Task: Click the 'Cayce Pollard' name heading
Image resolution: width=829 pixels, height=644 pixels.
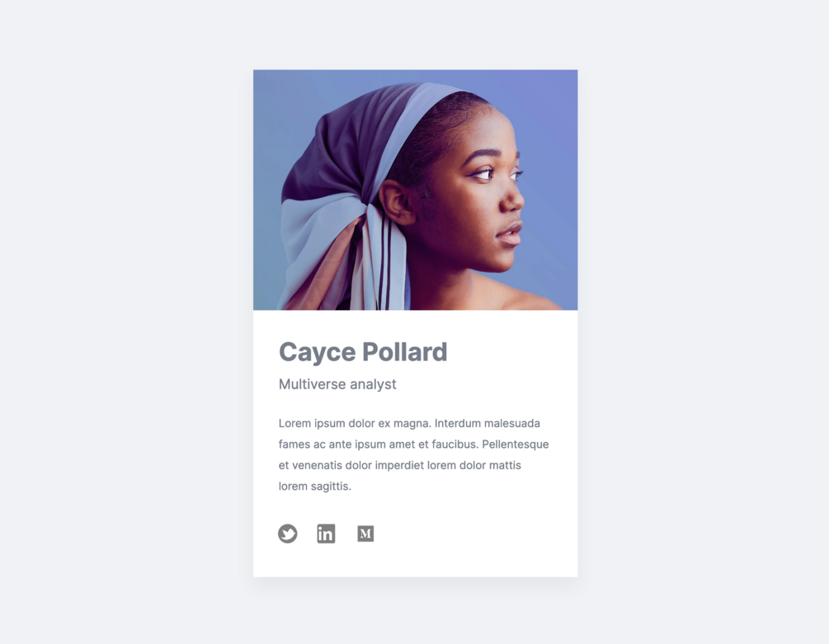Action: click(x=363, y=352)
